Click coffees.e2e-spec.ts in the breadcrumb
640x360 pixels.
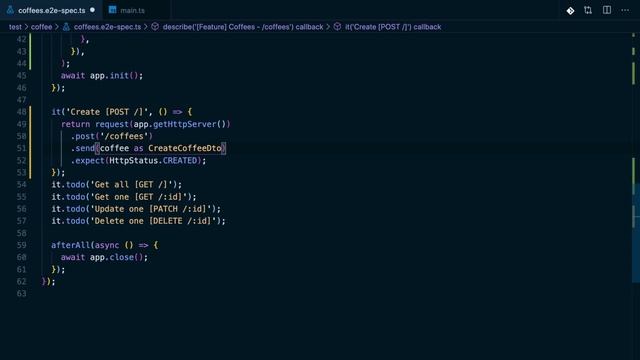[107, 27]
